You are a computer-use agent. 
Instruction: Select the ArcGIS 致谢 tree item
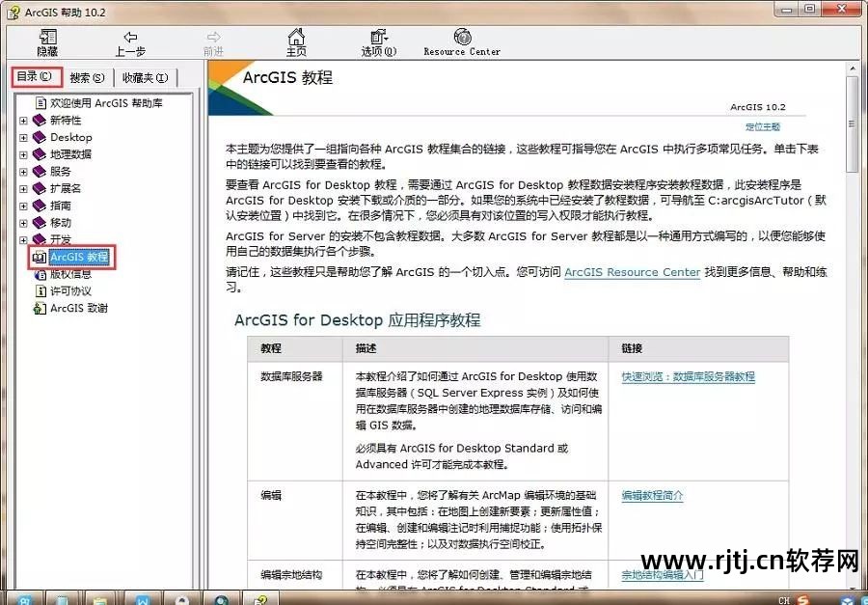tap(79, 309)
